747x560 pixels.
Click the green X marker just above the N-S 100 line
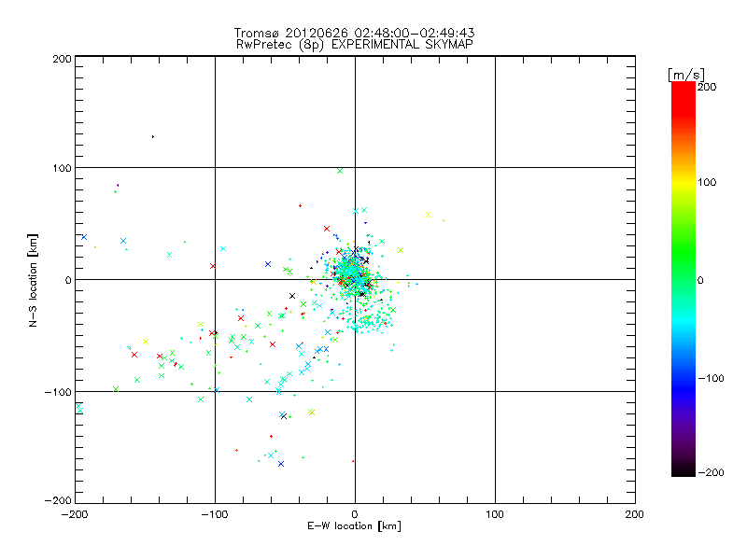pyautogui.click(x=340, y=171)
